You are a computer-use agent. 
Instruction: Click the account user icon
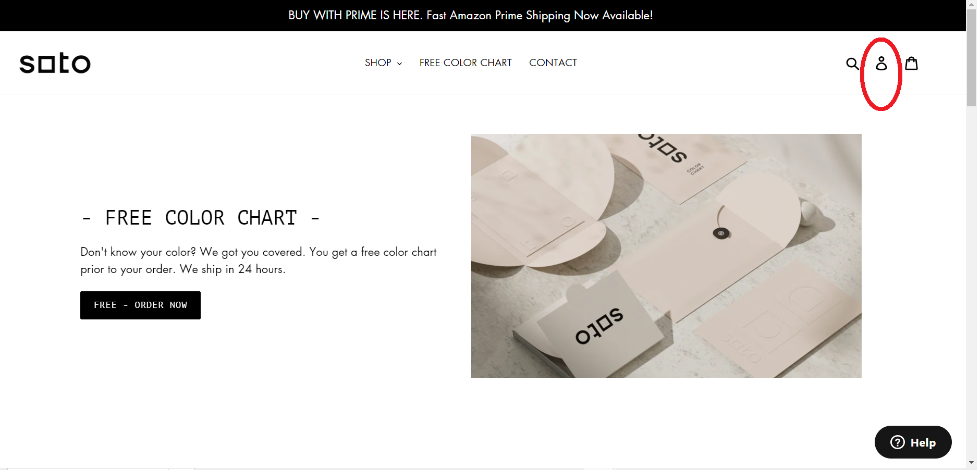pyautogui.click(x=881, y=64)
